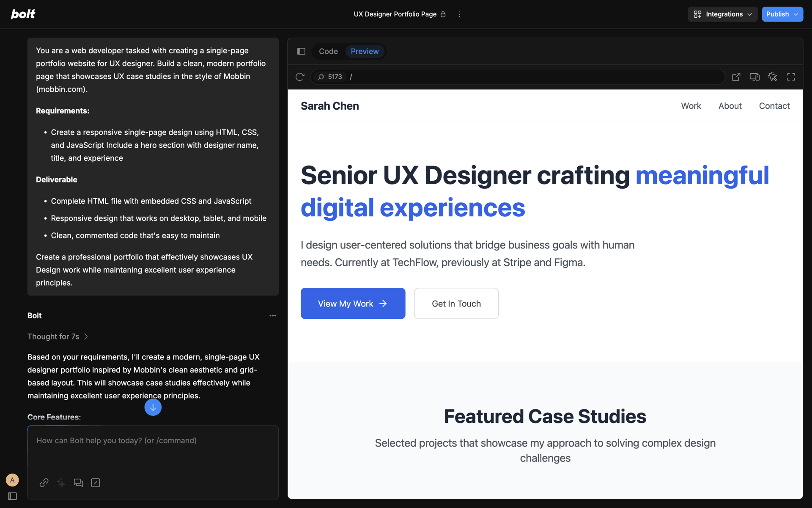The width and height of the screenshot is (812, 508).
Task: Open preview in new tab icon
Action: [x=736, y=77]
